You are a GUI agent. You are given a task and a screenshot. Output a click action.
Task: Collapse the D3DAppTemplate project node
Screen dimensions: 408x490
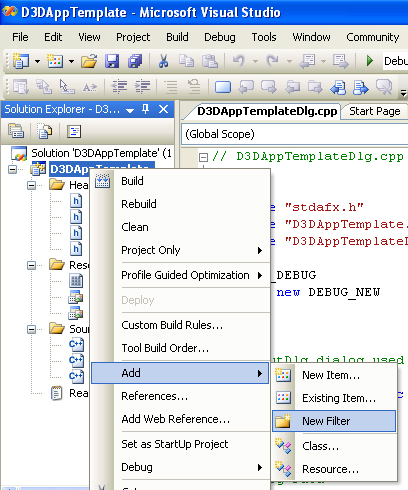[x=13, y=170]
